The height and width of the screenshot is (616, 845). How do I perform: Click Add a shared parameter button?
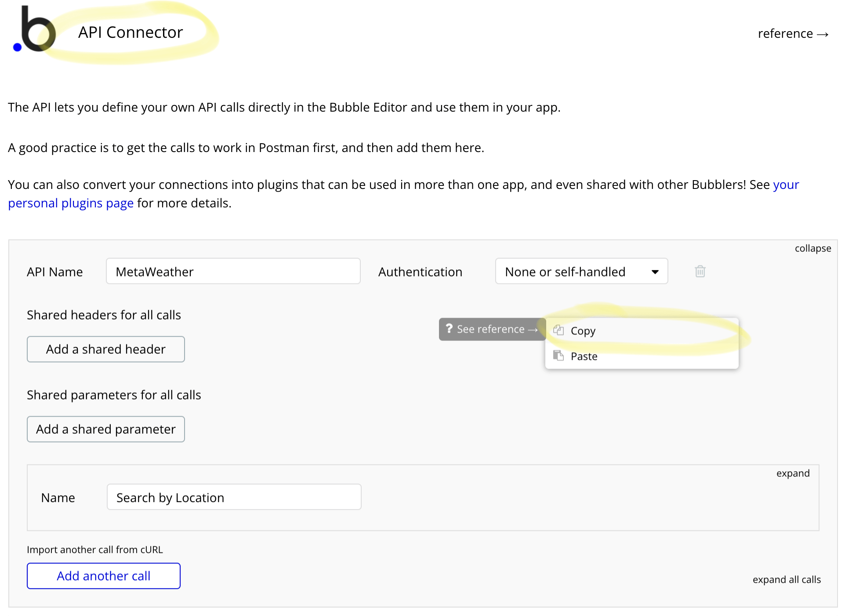tap(105, 429)
